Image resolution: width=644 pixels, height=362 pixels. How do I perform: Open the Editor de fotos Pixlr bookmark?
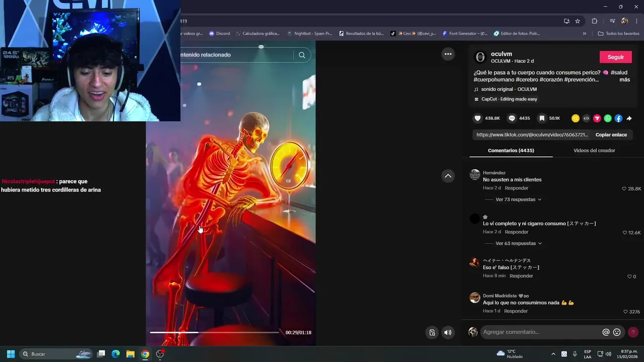[x=517, y=34]
